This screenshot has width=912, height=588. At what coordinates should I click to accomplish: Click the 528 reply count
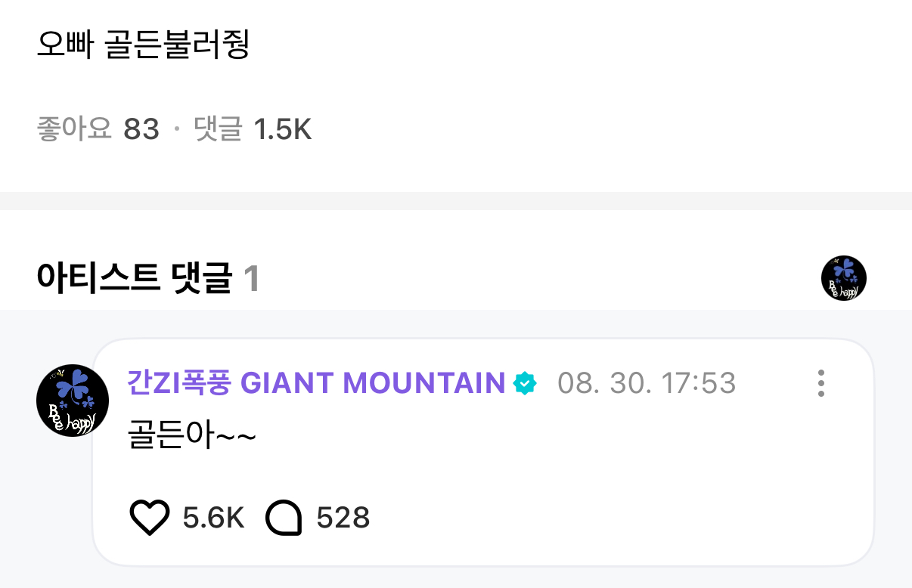pyautogui.click(x=343, y=518)
